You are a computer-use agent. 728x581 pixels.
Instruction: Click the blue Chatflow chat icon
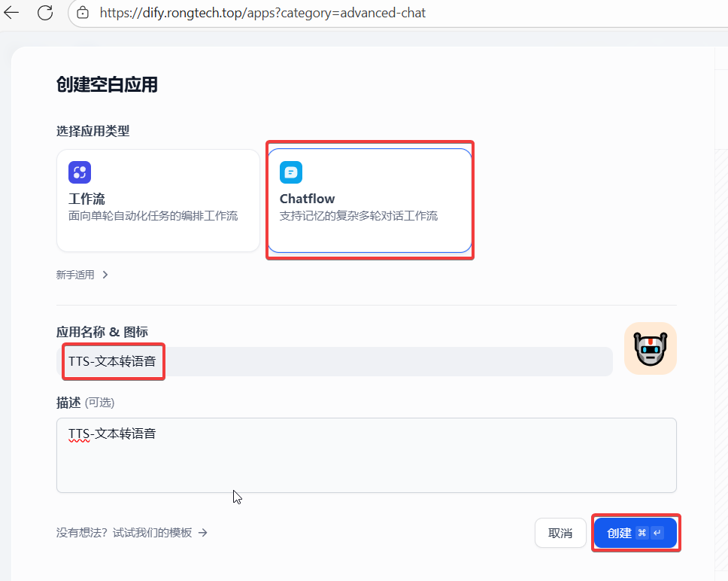[291, 172]
